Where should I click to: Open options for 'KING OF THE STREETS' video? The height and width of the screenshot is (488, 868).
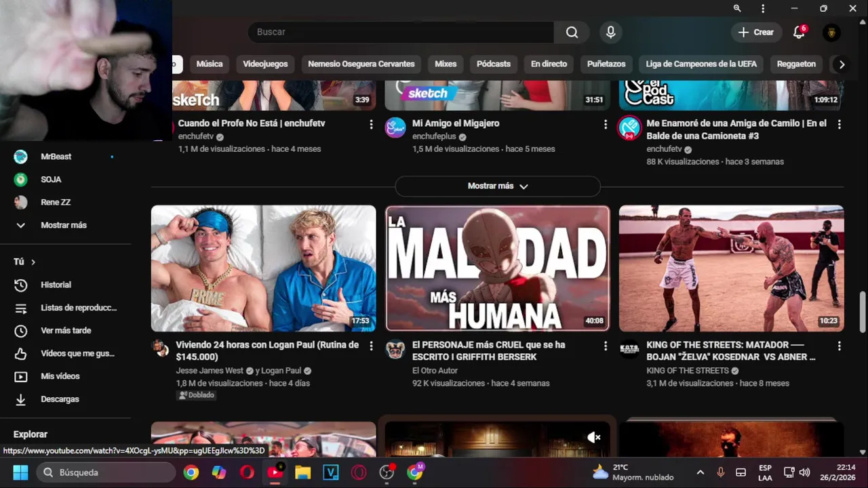tap(839, 346)
